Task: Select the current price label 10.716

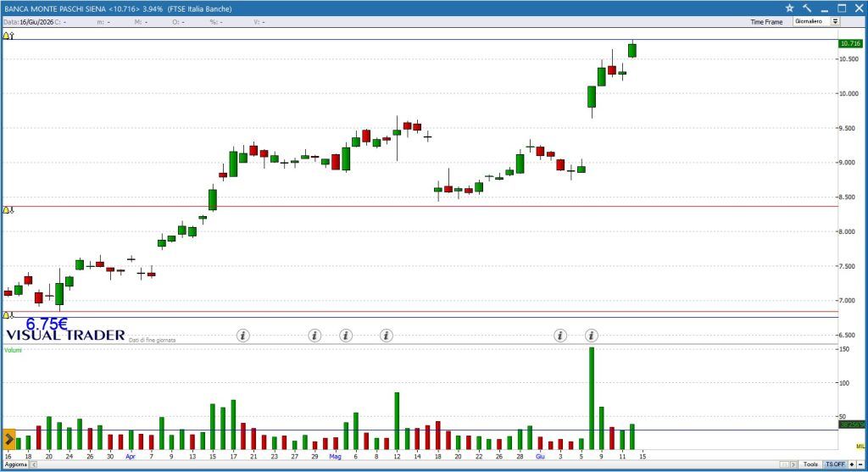Action: pyautogui.click(x=850, y=43)
